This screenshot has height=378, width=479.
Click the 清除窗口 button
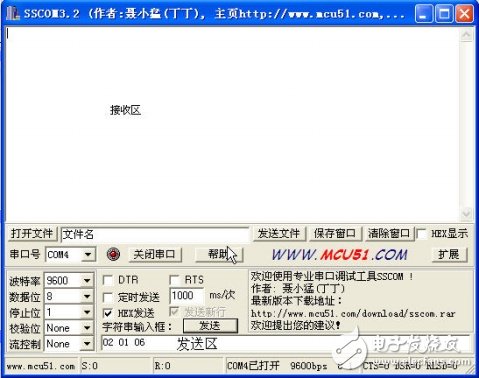click(389, 233)
